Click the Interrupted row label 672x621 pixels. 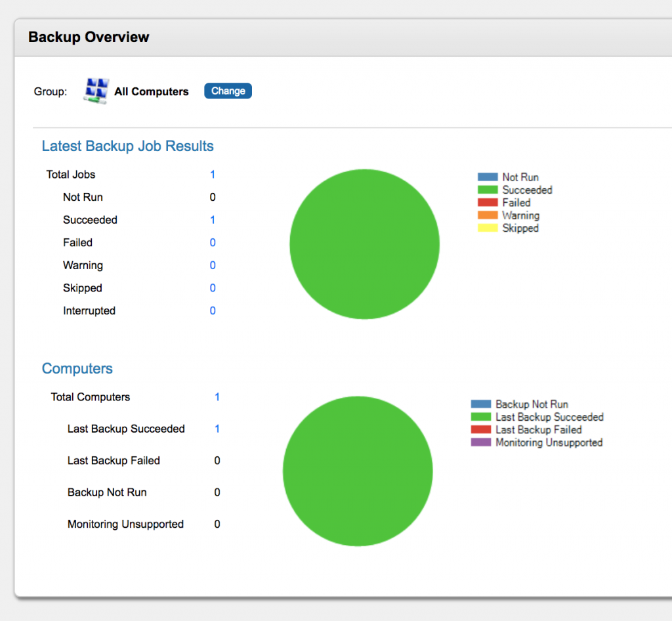(89, 310)
